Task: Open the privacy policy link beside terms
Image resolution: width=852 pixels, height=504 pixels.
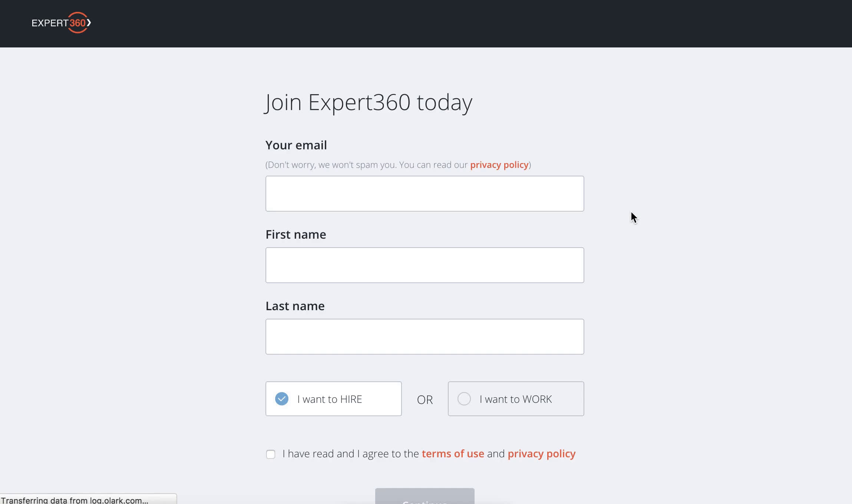Action: 541,454
